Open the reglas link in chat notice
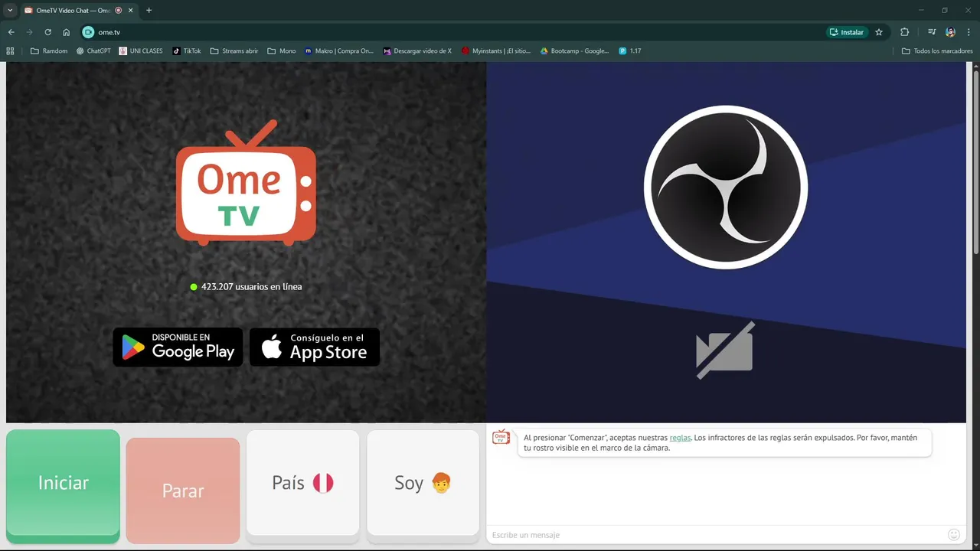This screenshot has height=551, width=980. tap(680, 438)
